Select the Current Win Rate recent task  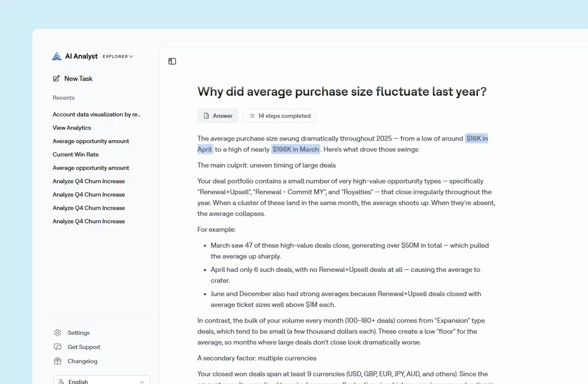pos(75,154)
